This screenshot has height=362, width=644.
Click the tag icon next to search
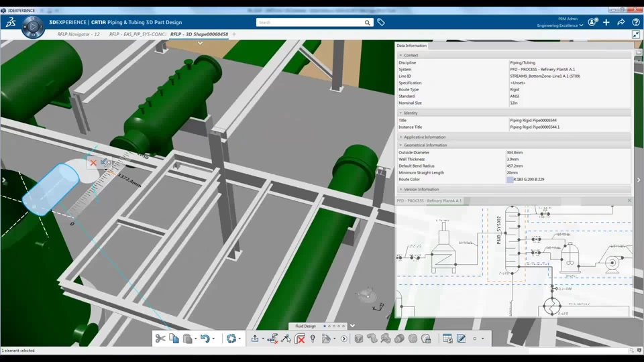tap(381, 22)
